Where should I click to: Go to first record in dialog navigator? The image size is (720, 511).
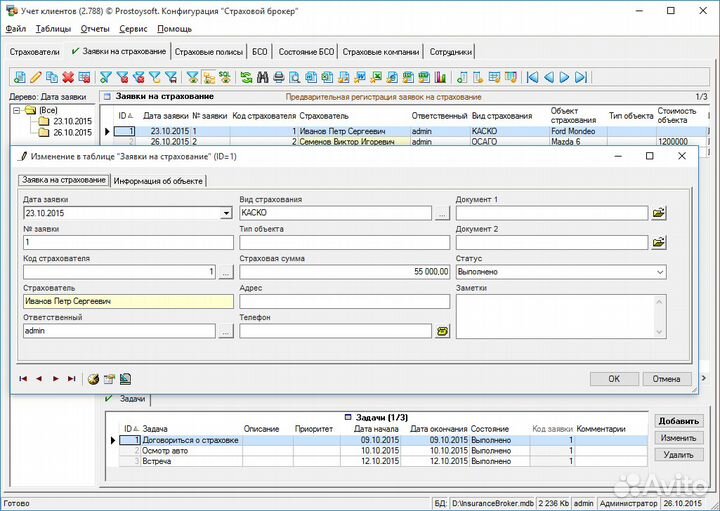pos(23,379)
